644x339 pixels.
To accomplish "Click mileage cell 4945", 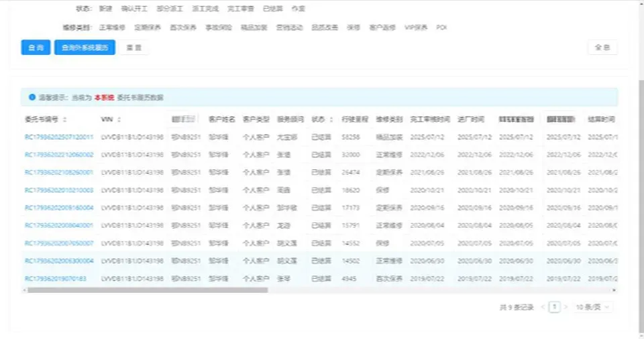I will point(349,278).
